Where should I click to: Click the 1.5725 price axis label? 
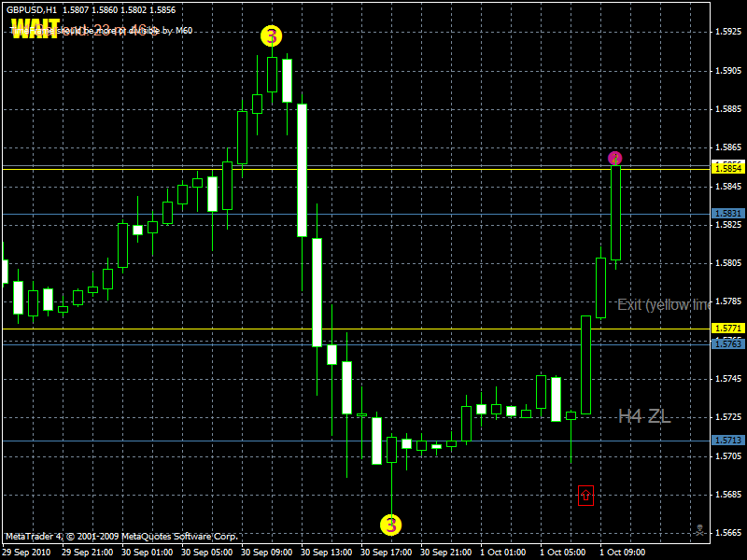(728, 417)
